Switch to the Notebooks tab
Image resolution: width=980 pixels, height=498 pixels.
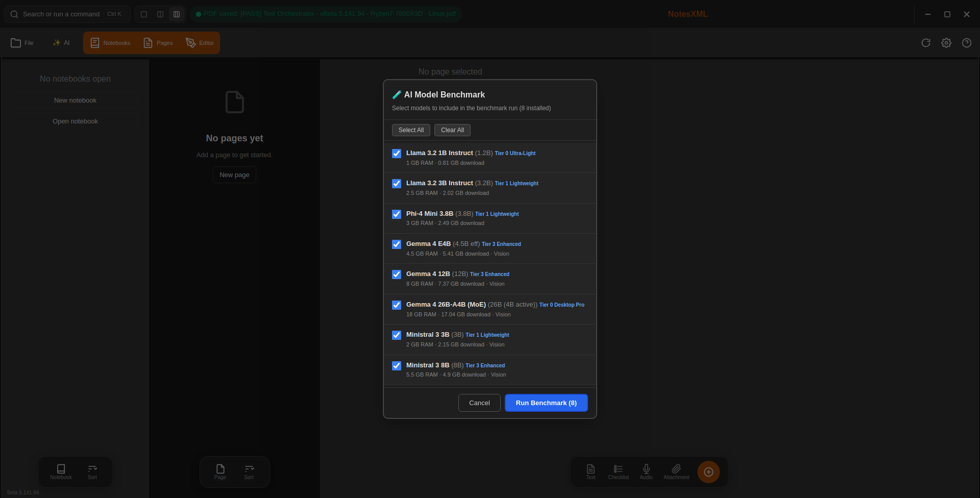pyautogui.click(x=110, y=43)
